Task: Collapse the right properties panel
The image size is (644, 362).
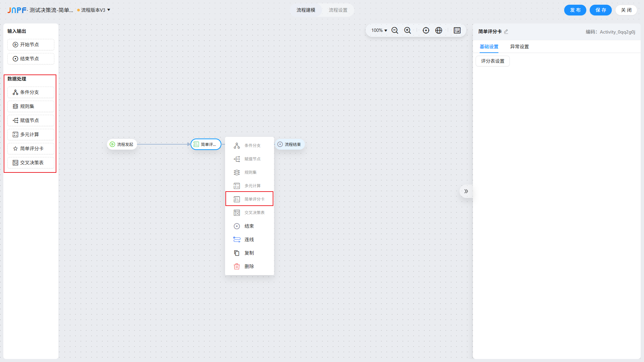Action: point(466,191)
